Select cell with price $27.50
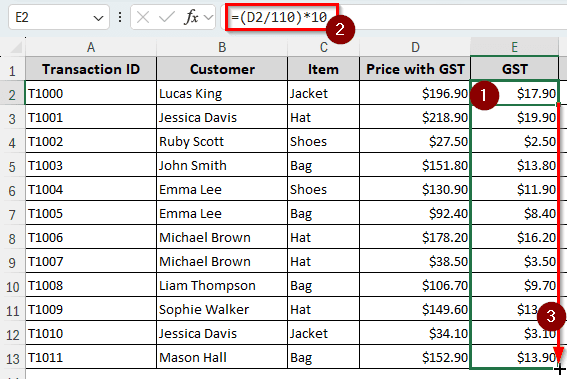Viewport: 567px width, 379px height. (415, 141)
